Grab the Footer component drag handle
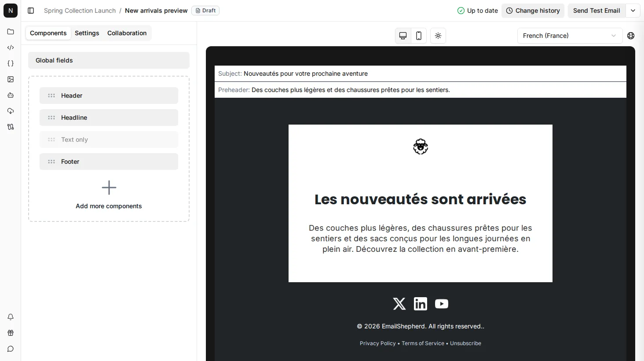644x361 pixels. (51, 162)
